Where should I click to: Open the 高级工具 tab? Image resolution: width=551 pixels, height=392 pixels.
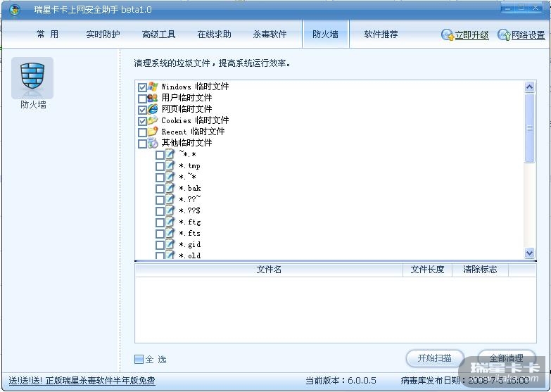pyautogui.click(x=158, y=34)
